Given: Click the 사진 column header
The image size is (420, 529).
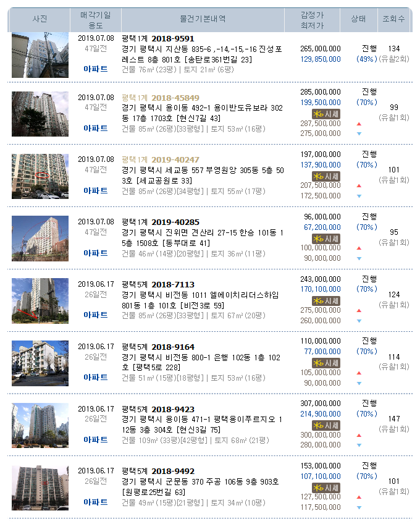Looking at the screenshot, I should pyautogui.click(x=40, y=19).
